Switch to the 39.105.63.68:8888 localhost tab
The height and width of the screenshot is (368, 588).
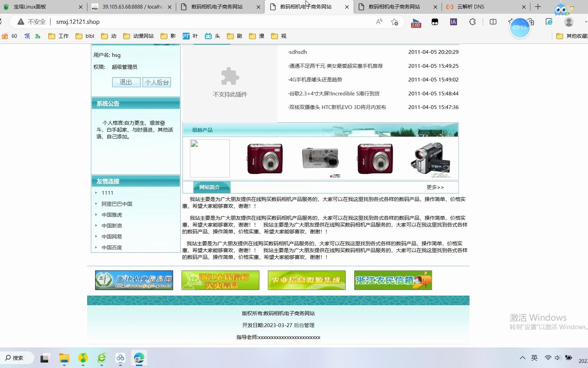pyautogui.click(x=132, y=7)
